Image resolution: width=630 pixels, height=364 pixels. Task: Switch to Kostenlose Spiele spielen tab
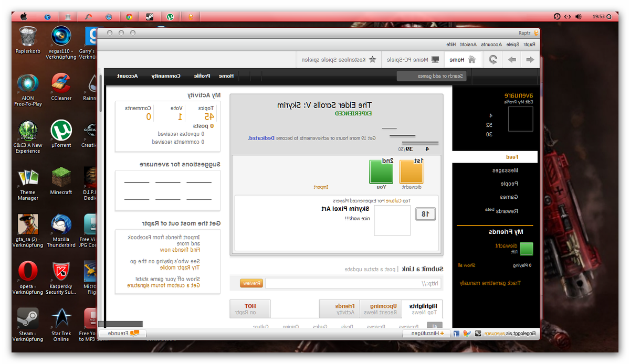[339, 60]
